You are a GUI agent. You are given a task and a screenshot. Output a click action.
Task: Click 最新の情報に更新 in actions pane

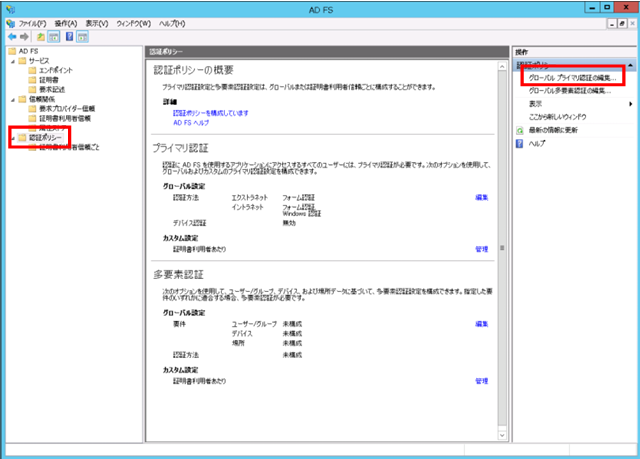click(553, 130)
